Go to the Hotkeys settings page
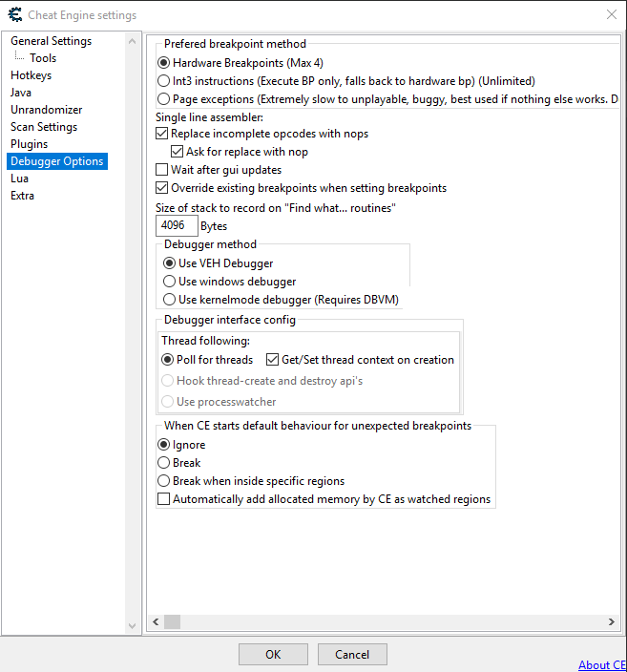The height and width of the screenshot is (672, 627). (x=31, y=75)
